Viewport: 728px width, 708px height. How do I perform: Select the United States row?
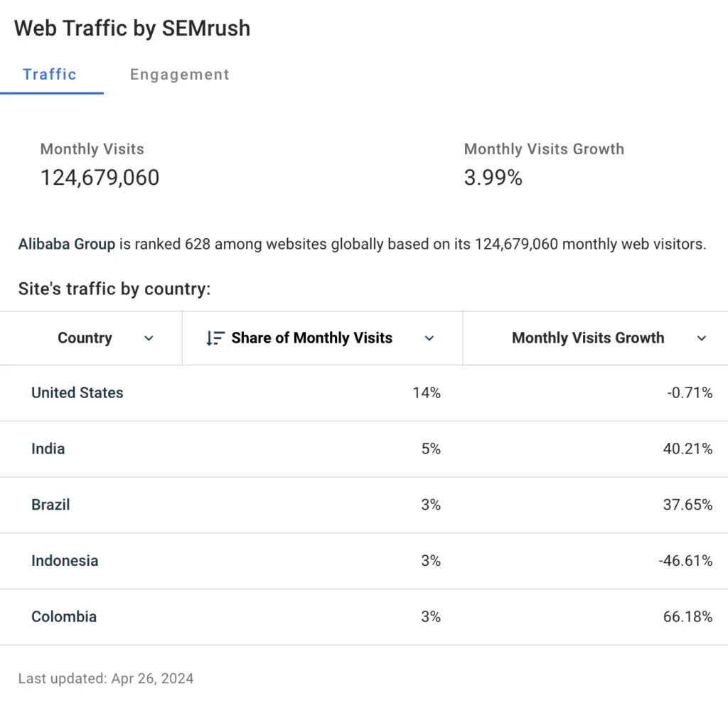(77, 393)
